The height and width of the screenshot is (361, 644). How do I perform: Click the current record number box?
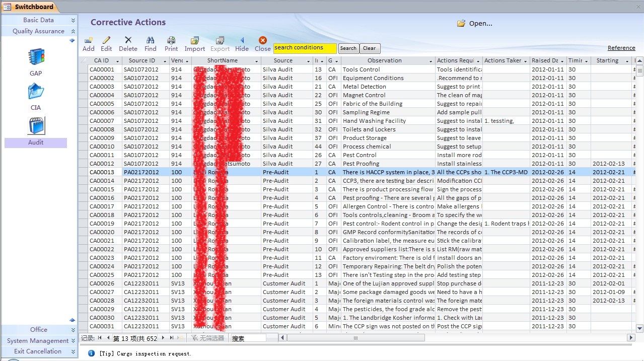pos(135,338)
